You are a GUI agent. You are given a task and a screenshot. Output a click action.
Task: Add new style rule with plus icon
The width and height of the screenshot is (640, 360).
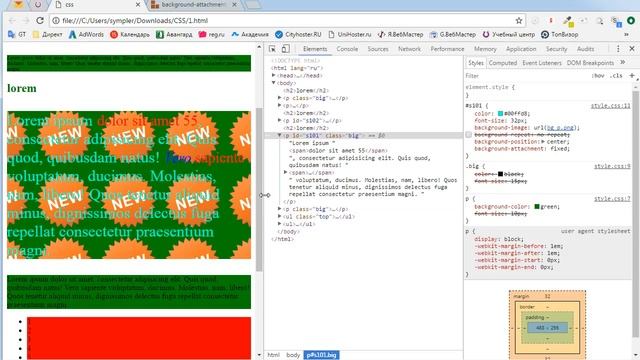pos(632,76)
